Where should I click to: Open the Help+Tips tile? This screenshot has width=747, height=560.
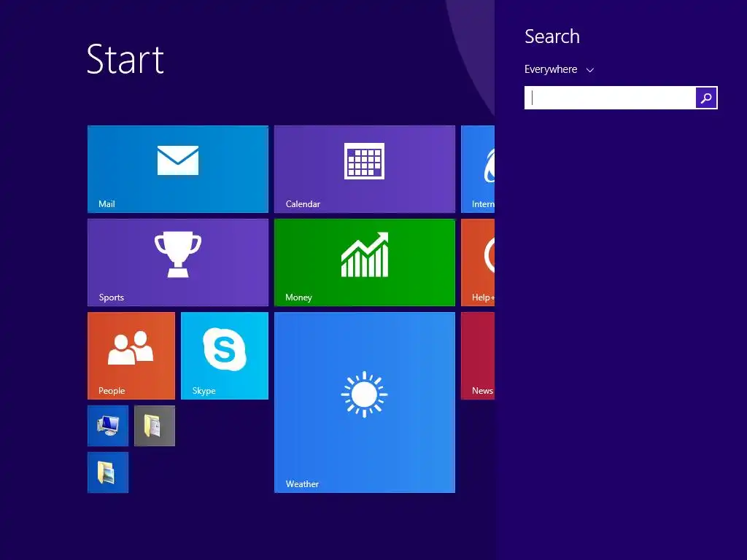pyautogui.click(x=478, y=262)
